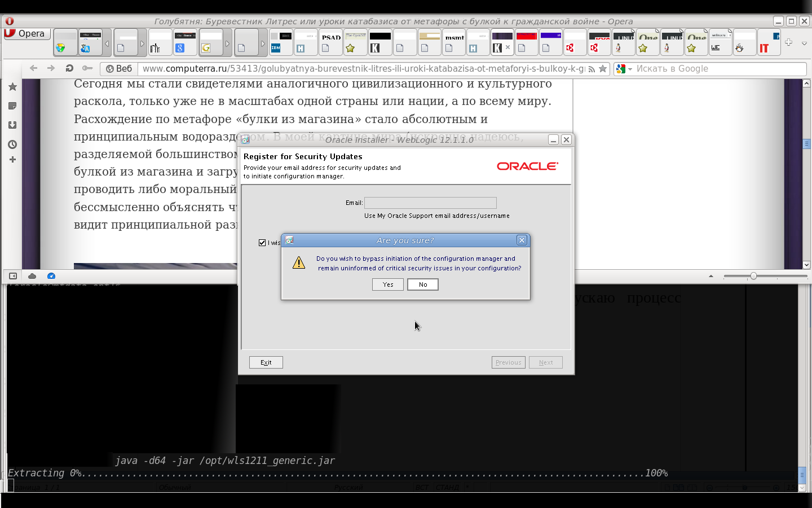Click the Искать в Google search field

[x=720, y=69]
